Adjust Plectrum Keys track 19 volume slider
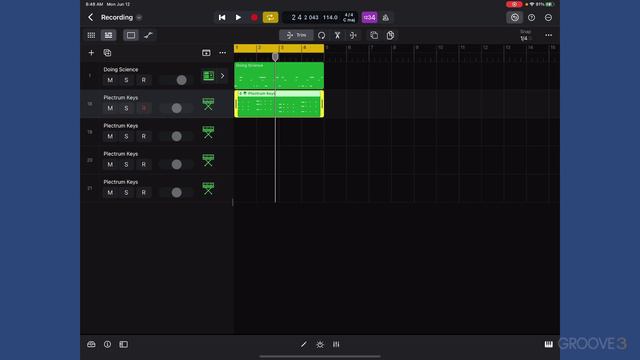 176,136
